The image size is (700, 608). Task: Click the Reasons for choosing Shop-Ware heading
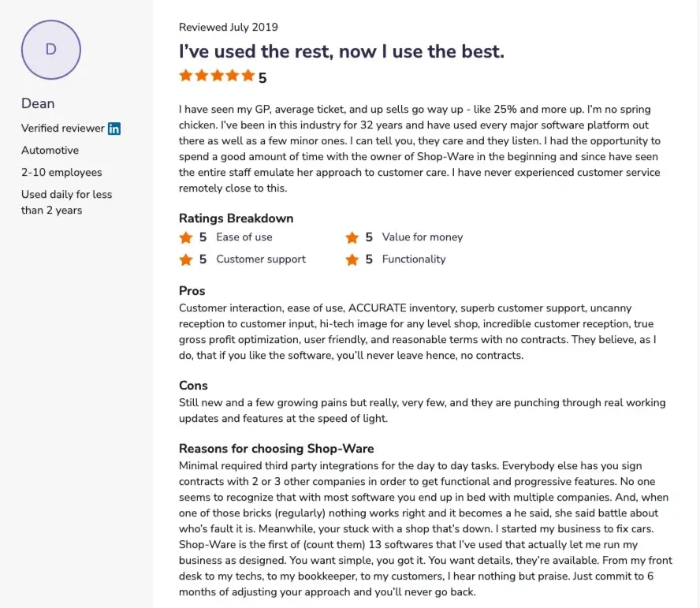coord(276,449)
